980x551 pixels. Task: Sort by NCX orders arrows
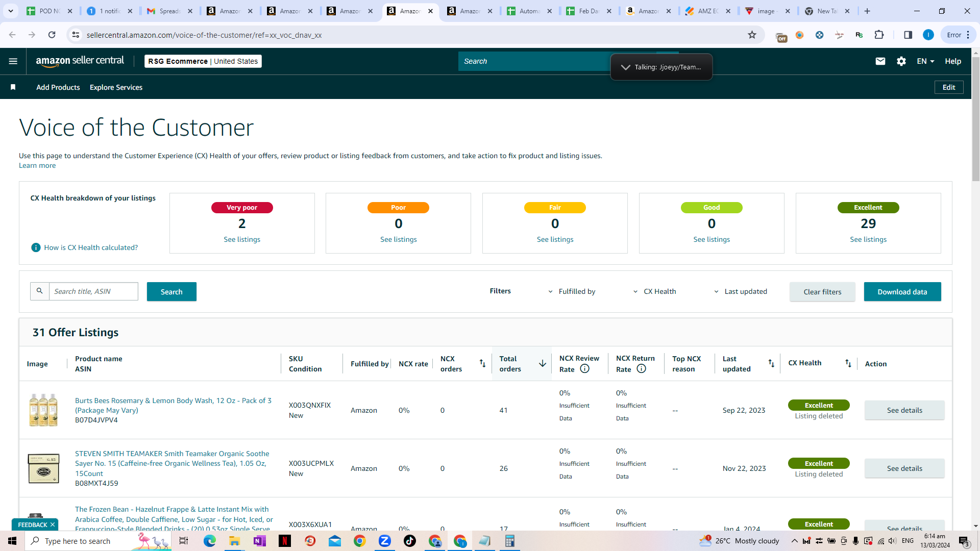point(482,364)
